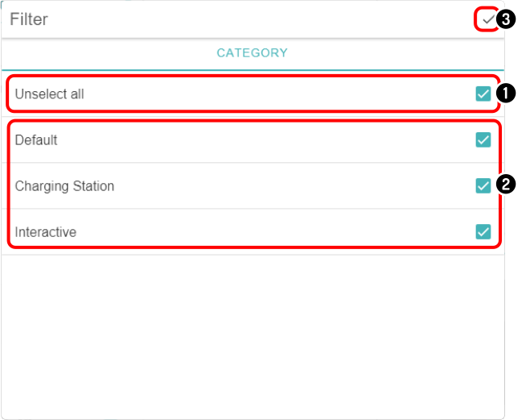Switch to the CATEGORY tab
This screenshot has height=420, width=518.
[x=252, y=53]
